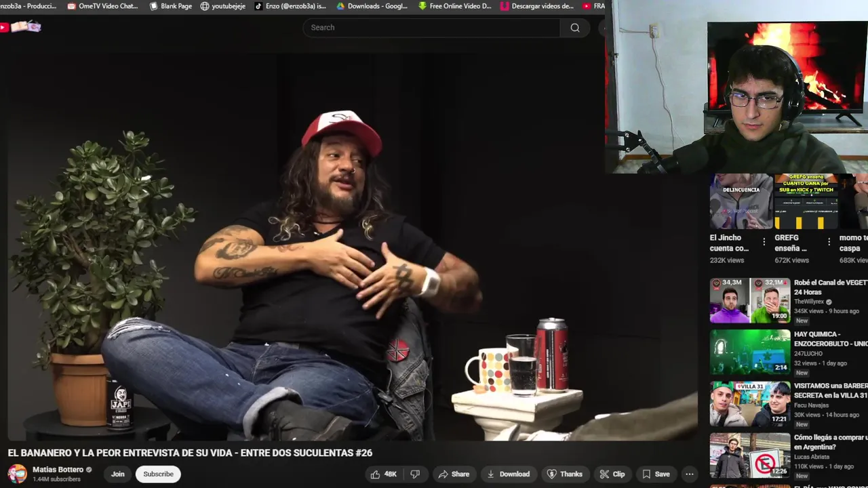The image size is (868, 488).
Task: Click the Download button
Action: (508, 474)
